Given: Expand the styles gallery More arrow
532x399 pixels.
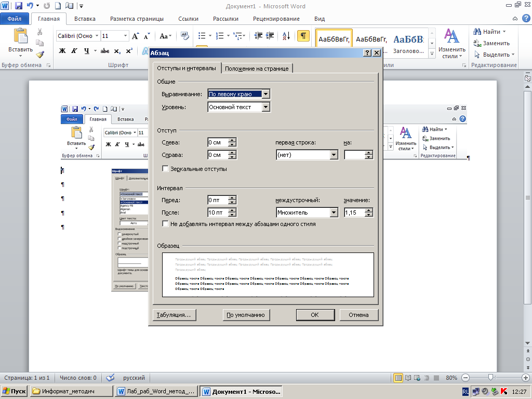Looking at the screenshot, I should [432, 54].
